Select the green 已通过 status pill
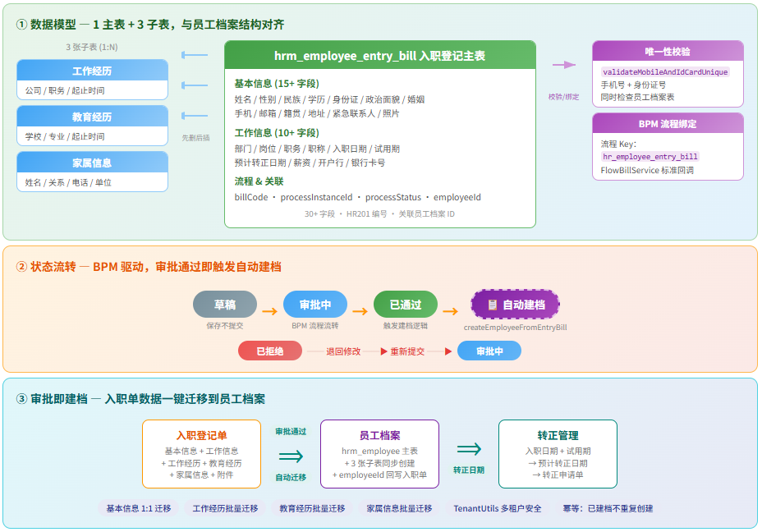Image resolution: width=762 pixels, height=532 pixels. pos(406,305)
